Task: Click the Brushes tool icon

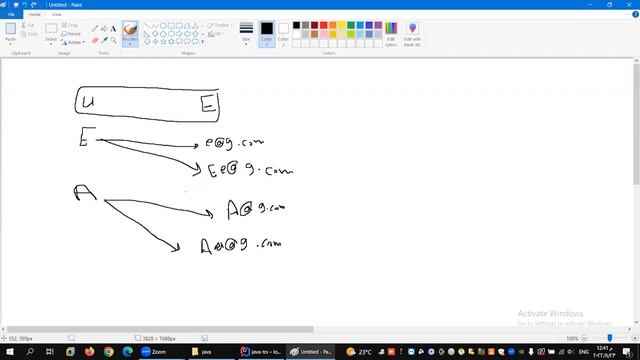Action: pyautogui.click(x=130, y=29)
